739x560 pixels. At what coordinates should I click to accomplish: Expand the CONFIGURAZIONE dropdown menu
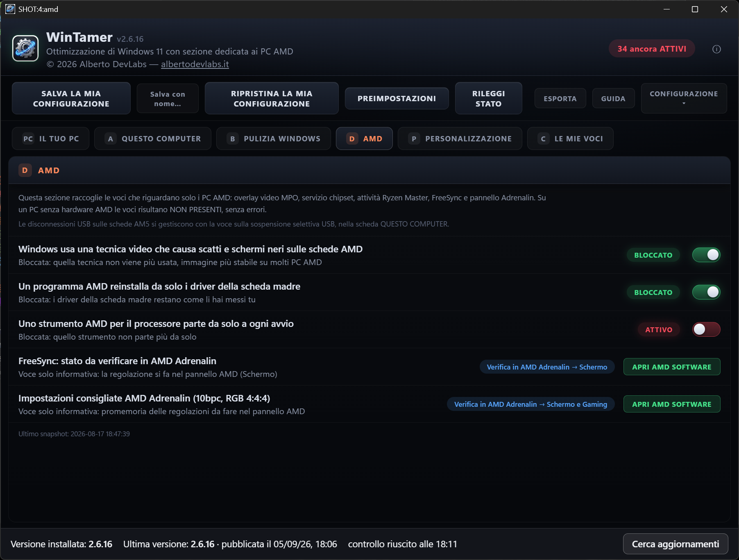pos(684,98)
